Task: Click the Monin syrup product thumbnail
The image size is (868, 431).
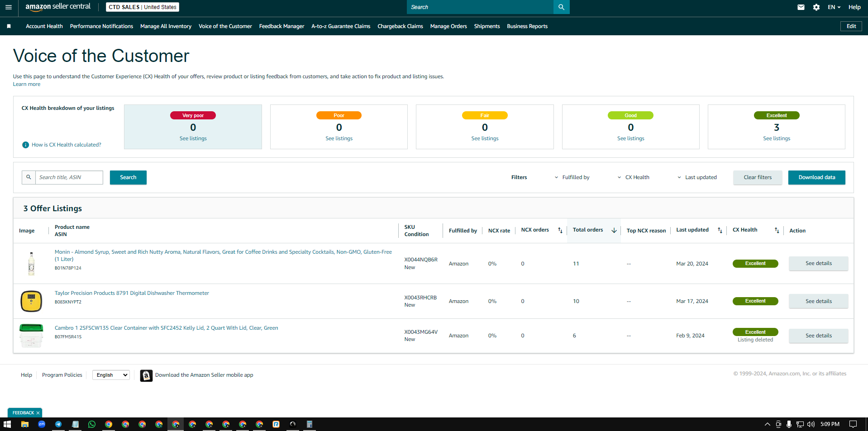Action: pyautogui.click(x=31, y=264)
